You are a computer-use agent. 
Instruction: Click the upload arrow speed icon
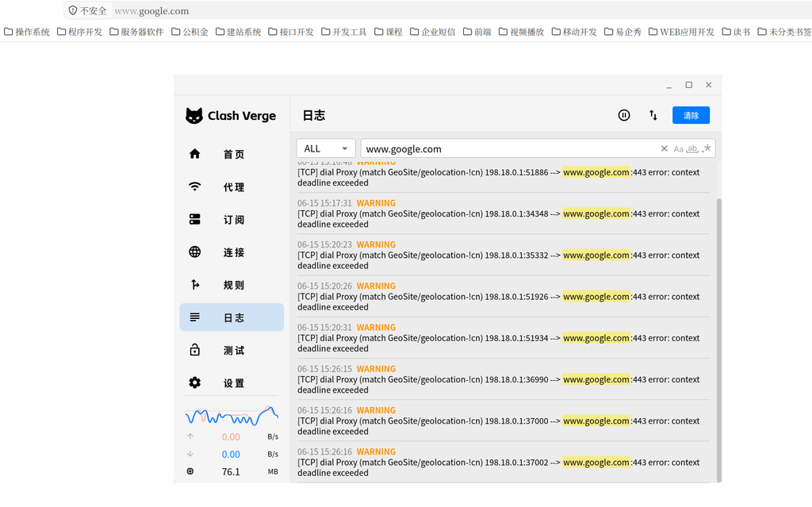tap(190, 436)
